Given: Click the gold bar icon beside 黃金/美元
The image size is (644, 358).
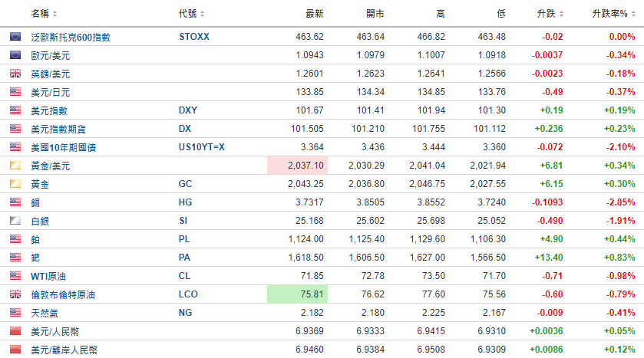Looking at the screenshot, I should [15, 166].
